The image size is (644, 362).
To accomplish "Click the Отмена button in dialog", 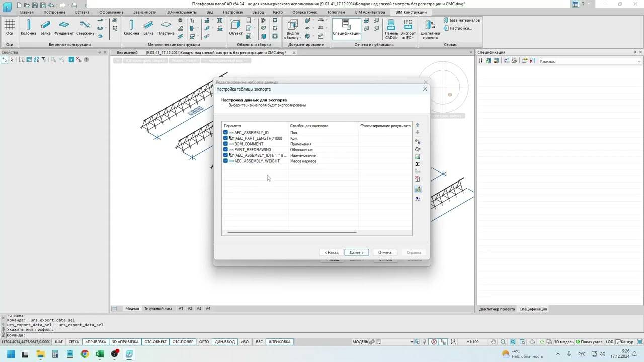I will pyautogui.click(x=385, y=252).
